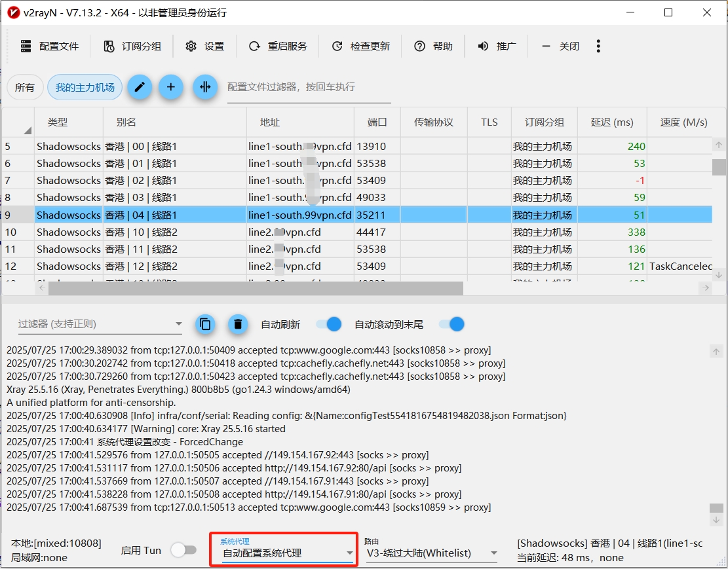Open the 设置 settings menu

(204, 46)
